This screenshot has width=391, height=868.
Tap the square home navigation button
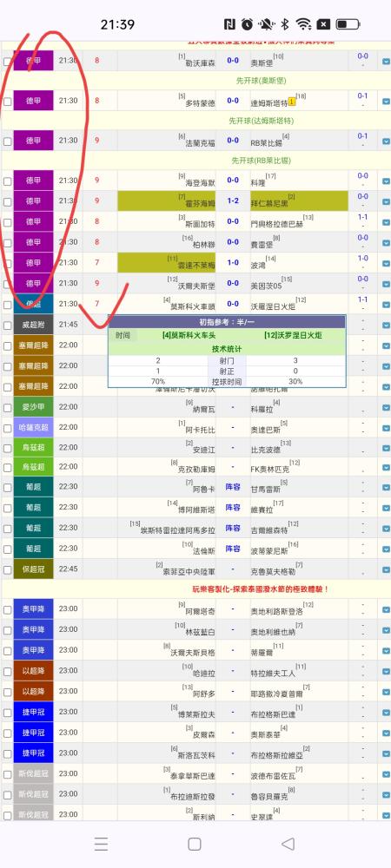pyautogui.click(x=195, y=844)
